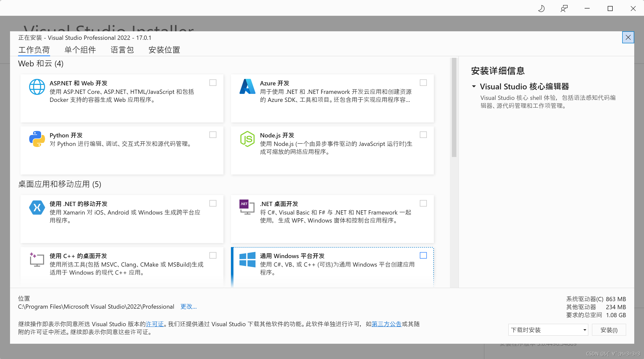
Task: Tick the 通用 Windows 平台开发 checkbox
Action: (x=423, y=255)
